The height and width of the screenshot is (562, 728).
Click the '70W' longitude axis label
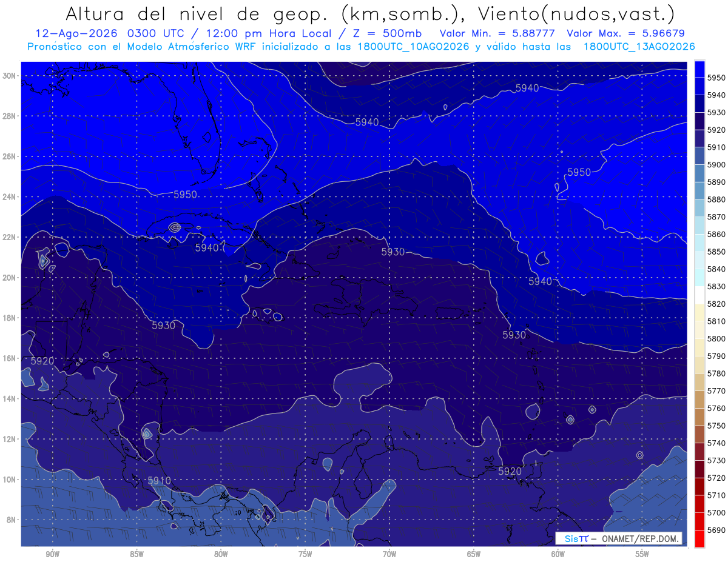click(389, 554)
